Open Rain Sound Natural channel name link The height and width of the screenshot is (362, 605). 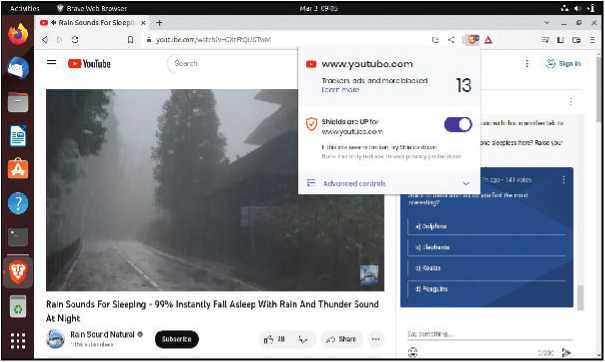click(x=102, y=334)
